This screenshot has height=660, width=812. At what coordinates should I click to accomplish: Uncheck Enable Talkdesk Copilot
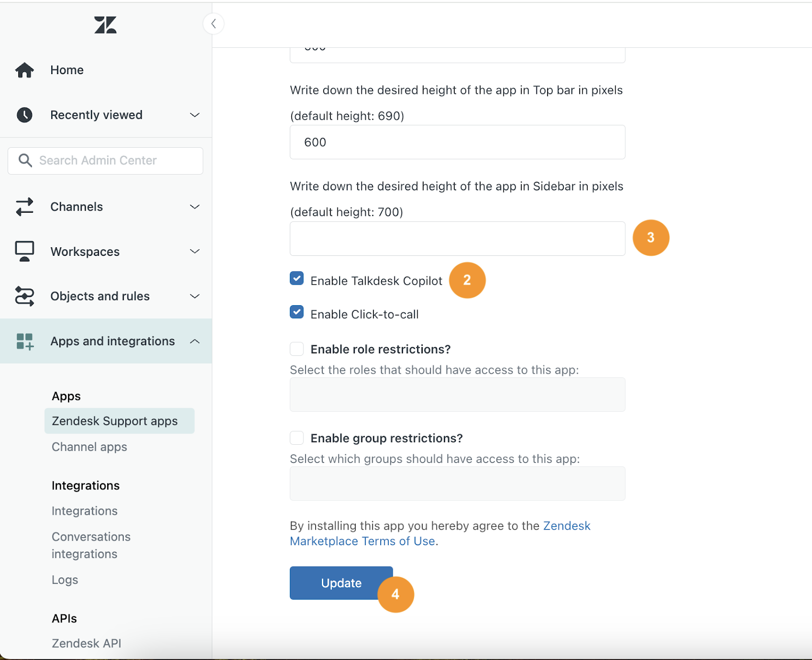297,278
